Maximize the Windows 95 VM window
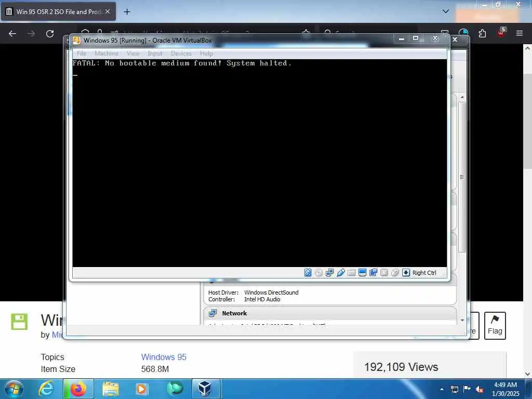Viewport: 532px width, 399px height. pyautogui.click(x=416, y=38)
